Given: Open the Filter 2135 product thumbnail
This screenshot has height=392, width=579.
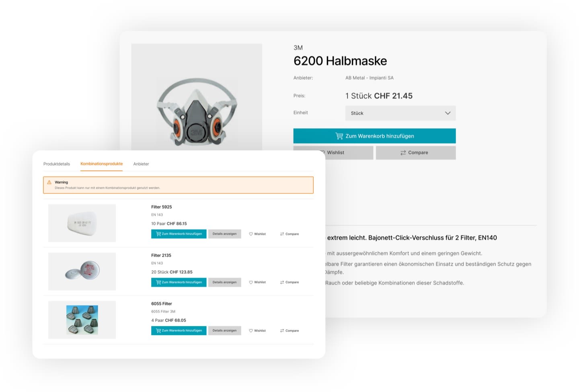Looking at the screenshot, I should pyautogui.click(x=82, y=271).
